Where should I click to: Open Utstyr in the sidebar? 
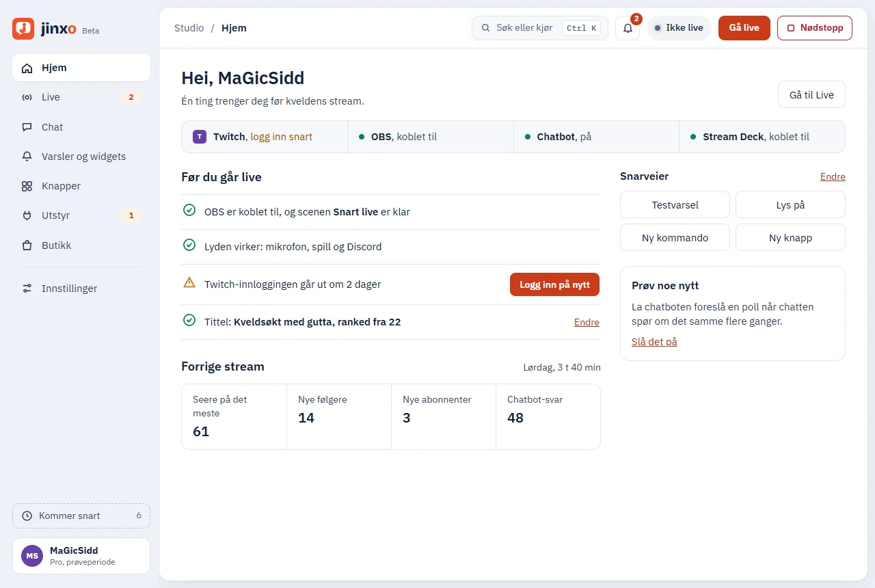[x=81, y=215]
